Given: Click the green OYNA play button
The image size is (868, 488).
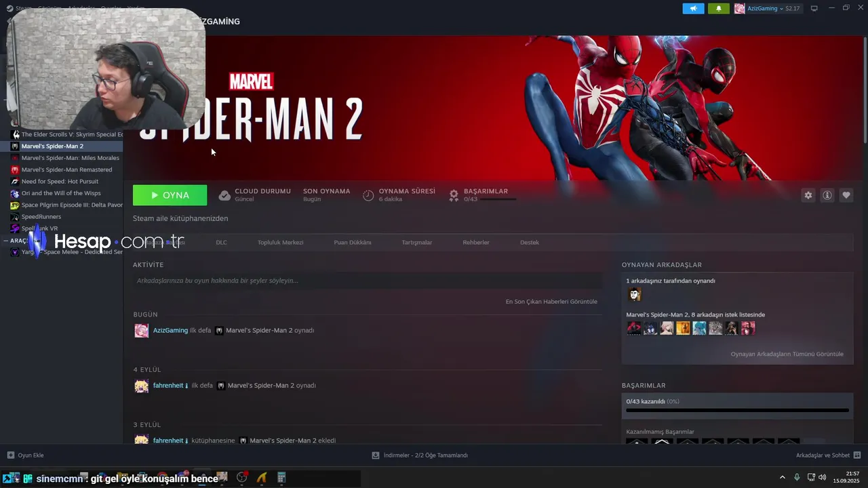Looking at the screenshot, I should coord(170,195).
